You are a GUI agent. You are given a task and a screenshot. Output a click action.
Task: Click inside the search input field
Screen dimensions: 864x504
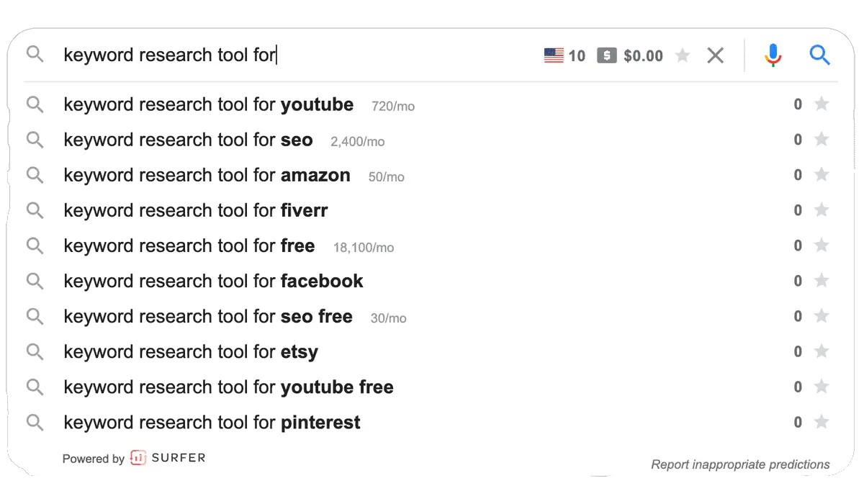tap(288, 55)
